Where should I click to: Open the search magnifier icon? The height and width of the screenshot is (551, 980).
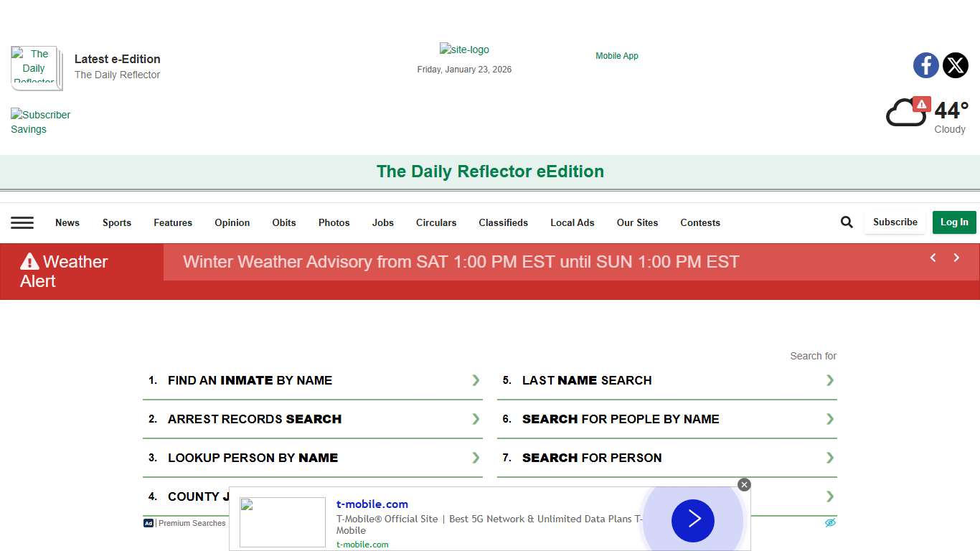point(846,222)
